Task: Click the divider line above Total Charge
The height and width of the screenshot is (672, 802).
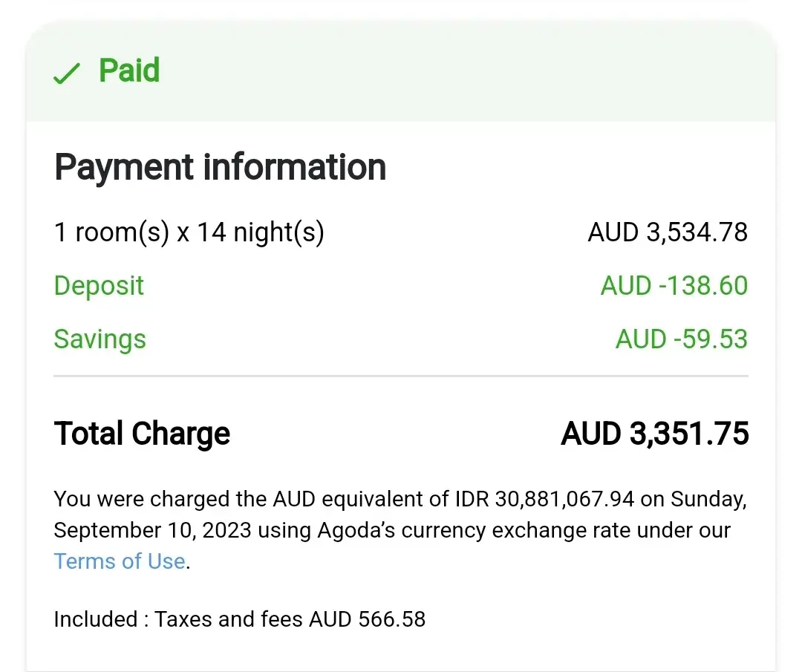Action: tap(401, 377)
